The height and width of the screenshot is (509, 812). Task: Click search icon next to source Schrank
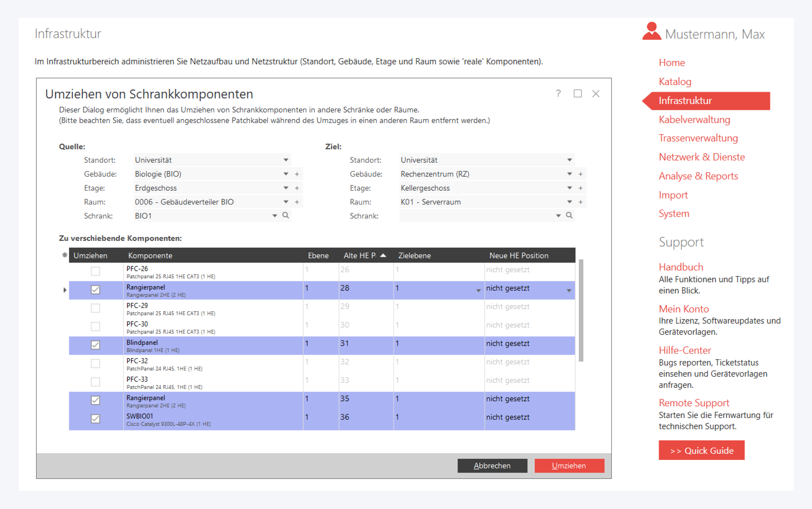click(x=286, y=216)
